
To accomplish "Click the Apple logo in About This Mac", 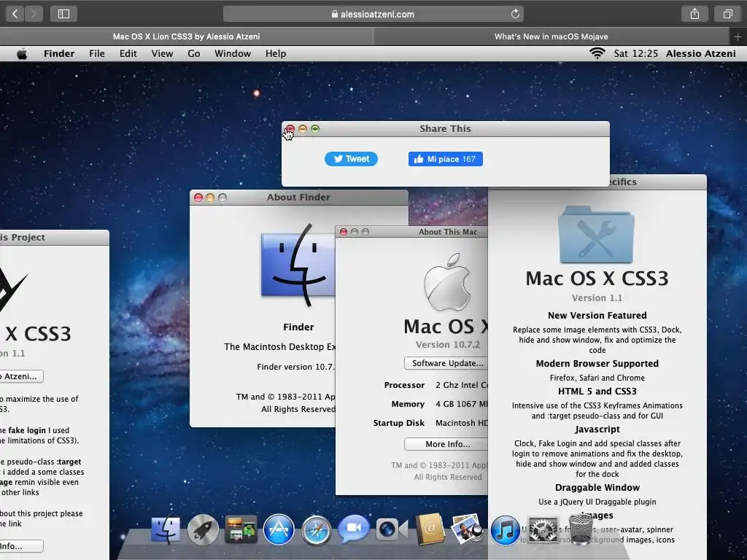I will point(447,281).
